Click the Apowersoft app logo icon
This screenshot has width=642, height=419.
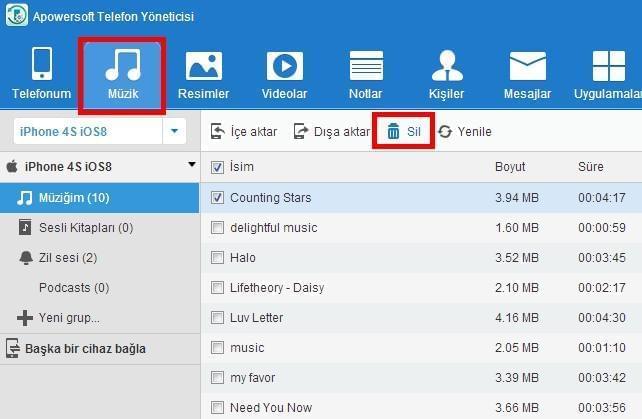coord(17,15)
